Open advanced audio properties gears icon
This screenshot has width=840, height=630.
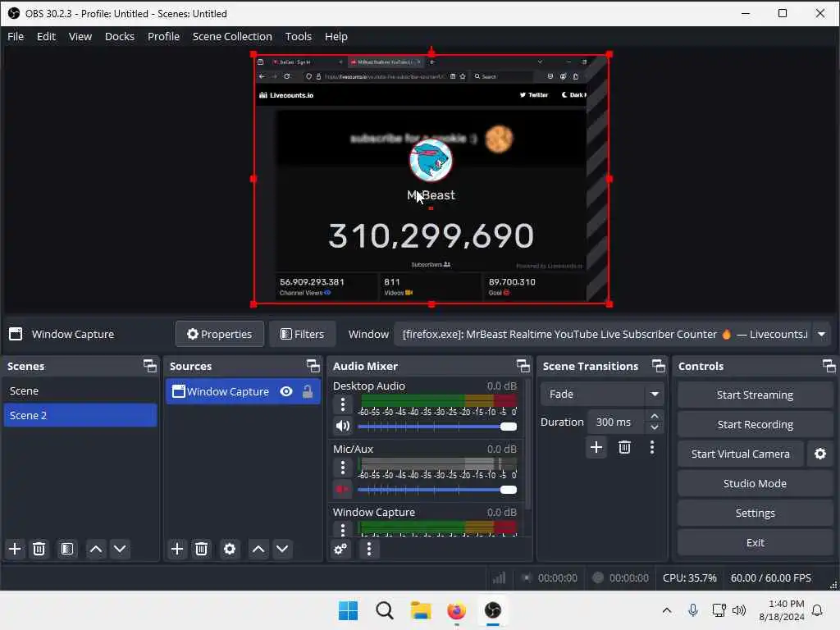(x=340, y=549)
